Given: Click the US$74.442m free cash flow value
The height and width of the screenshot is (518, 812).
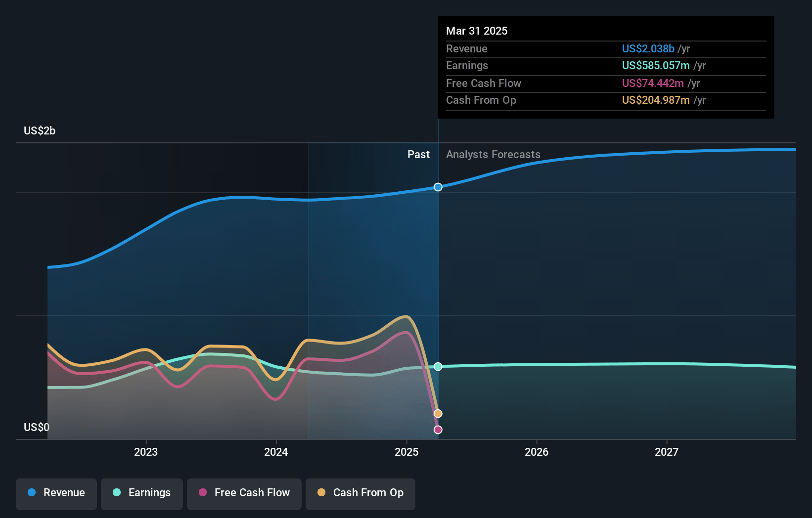Looking at the screenshot, I should point(653,83).
